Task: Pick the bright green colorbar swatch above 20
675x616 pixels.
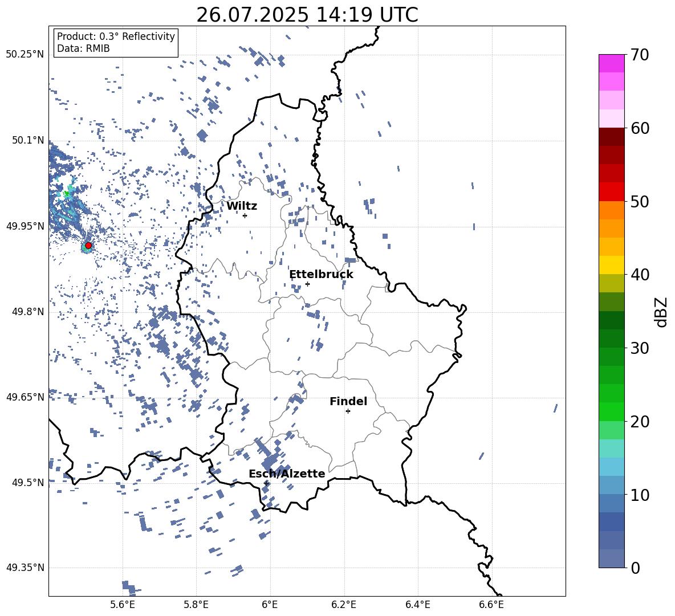Action: [x=612, y=411]
